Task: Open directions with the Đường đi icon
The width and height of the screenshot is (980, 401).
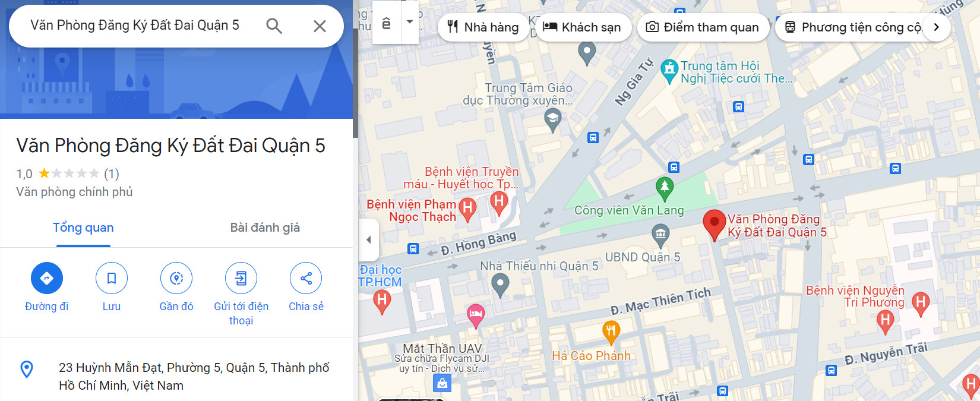Action: click(47, 278)
